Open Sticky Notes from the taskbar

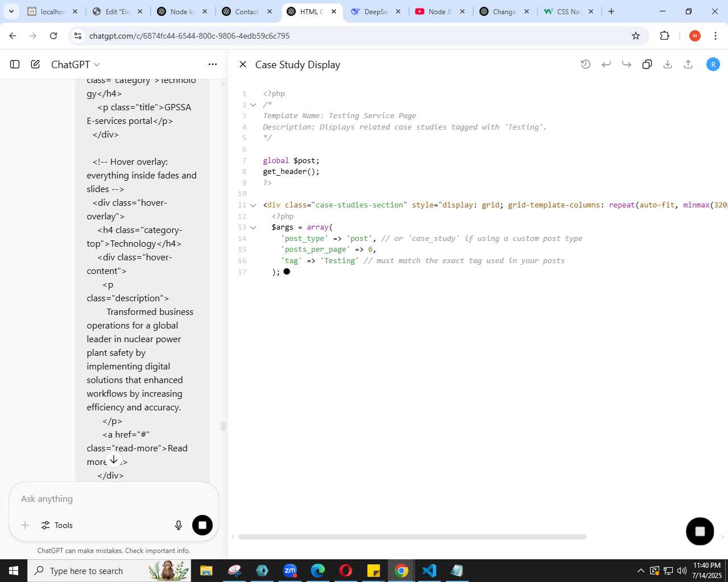374,571
